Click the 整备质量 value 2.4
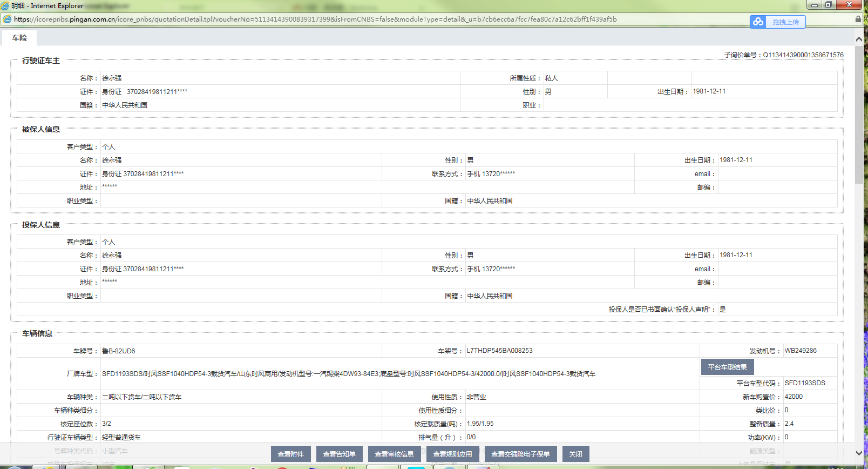The image size is (868, 469). tap(789, 424)
